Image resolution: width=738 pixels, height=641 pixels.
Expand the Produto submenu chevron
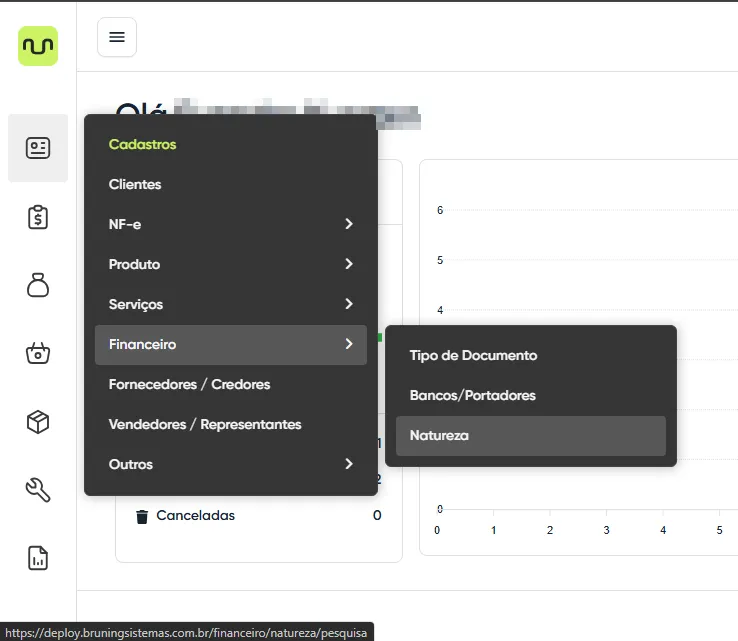pos(348,264)
